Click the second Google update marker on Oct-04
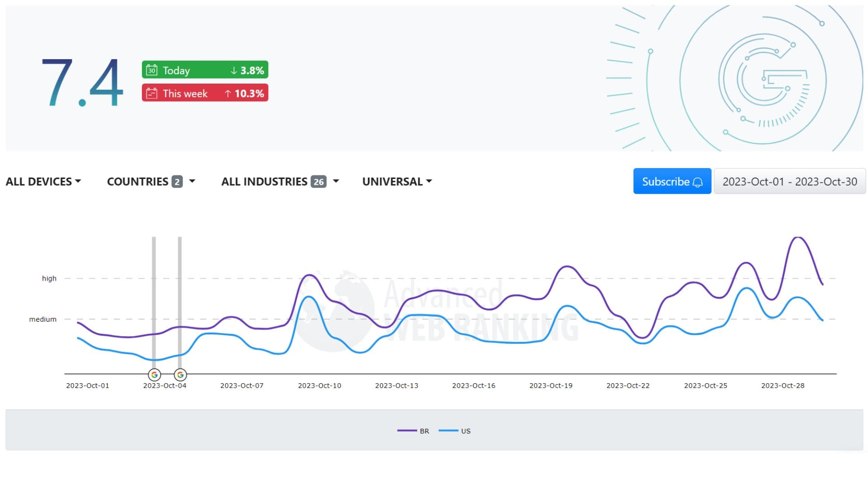The height and width of the screenshot is (488, 868). 180,375
